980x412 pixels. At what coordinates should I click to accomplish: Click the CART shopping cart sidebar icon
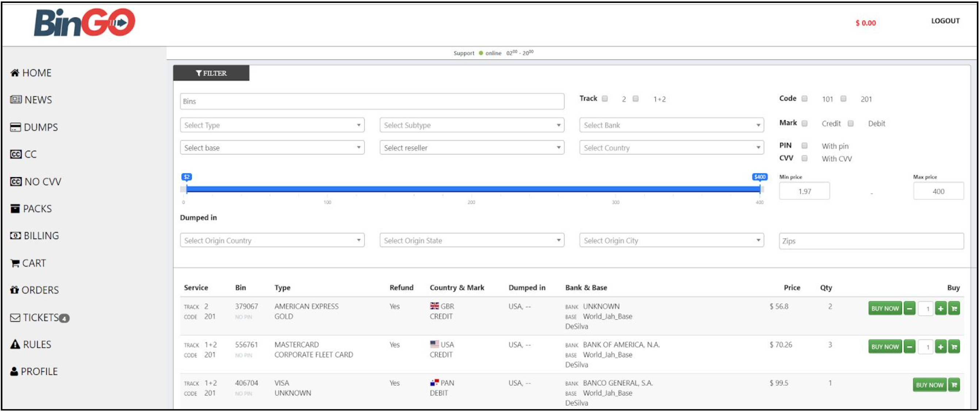pos(15,263)
